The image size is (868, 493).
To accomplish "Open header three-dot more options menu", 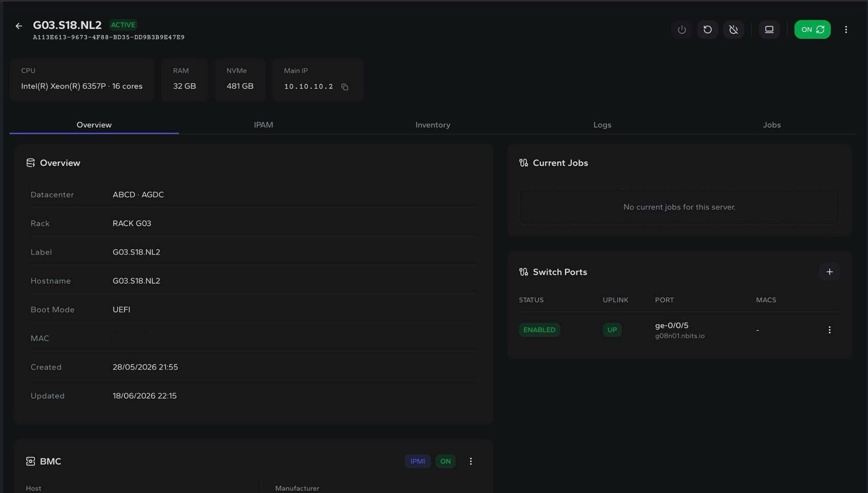I will [x=846, y=30].
